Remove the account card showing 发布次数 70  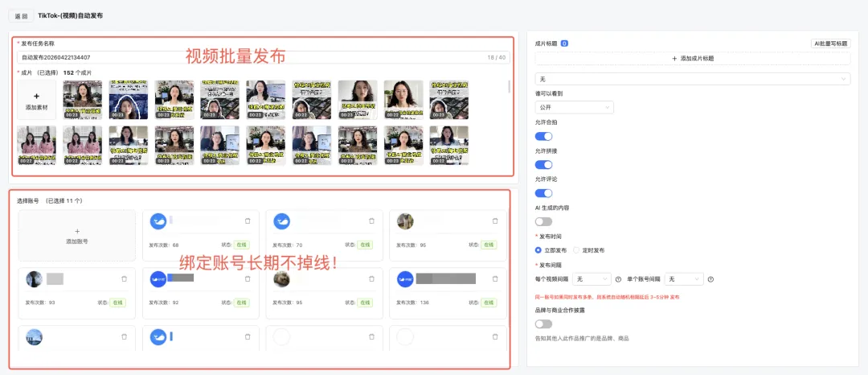[x=371, y=221]
